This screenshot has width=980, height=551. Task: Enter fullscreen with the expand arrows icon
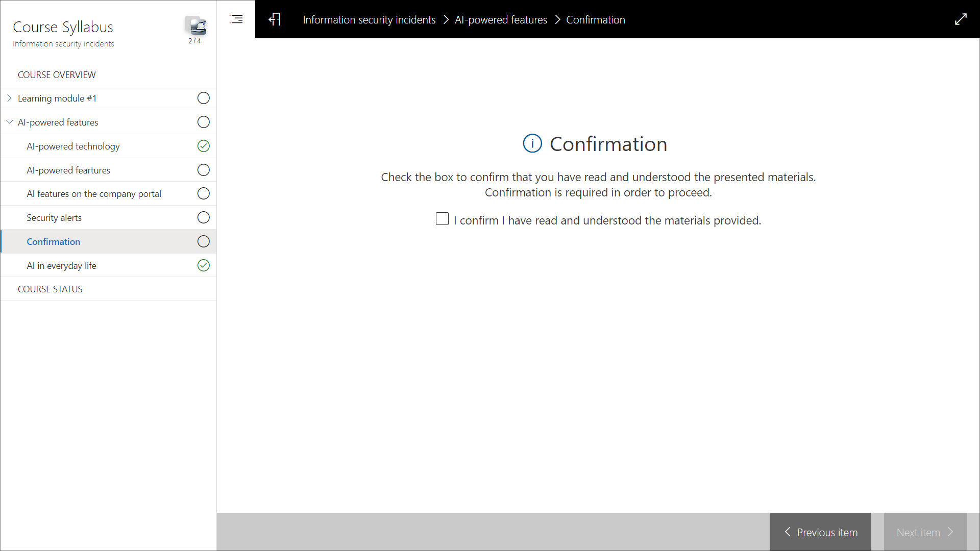pos(961,19)
